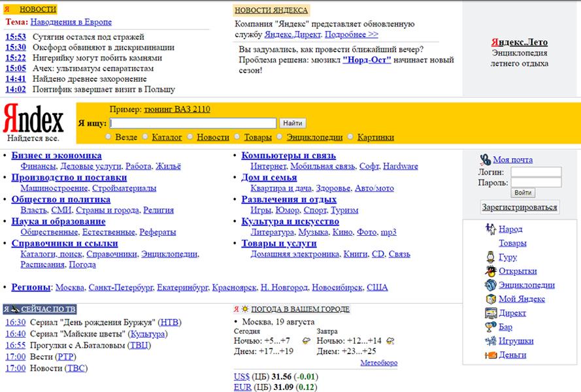Open the Наводнения в Европе news topic
The image size is (581, 392).
coord(71,22)
